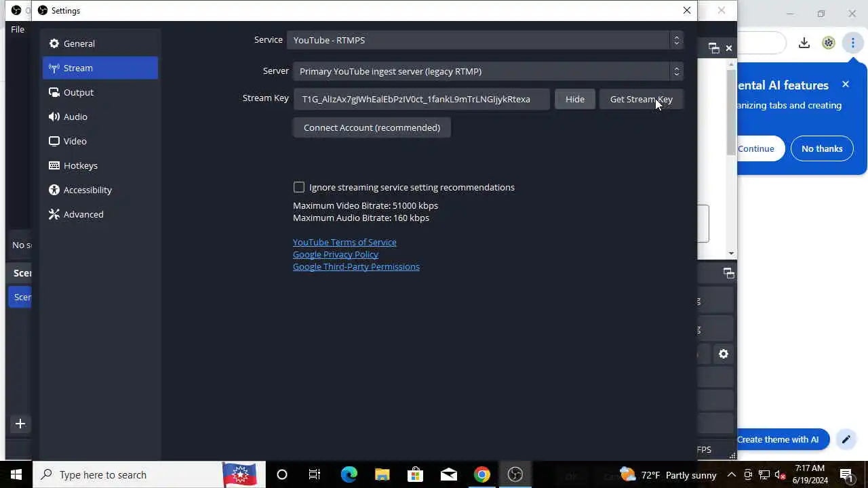Pop out the lower OBS dock

coord(729,273)
